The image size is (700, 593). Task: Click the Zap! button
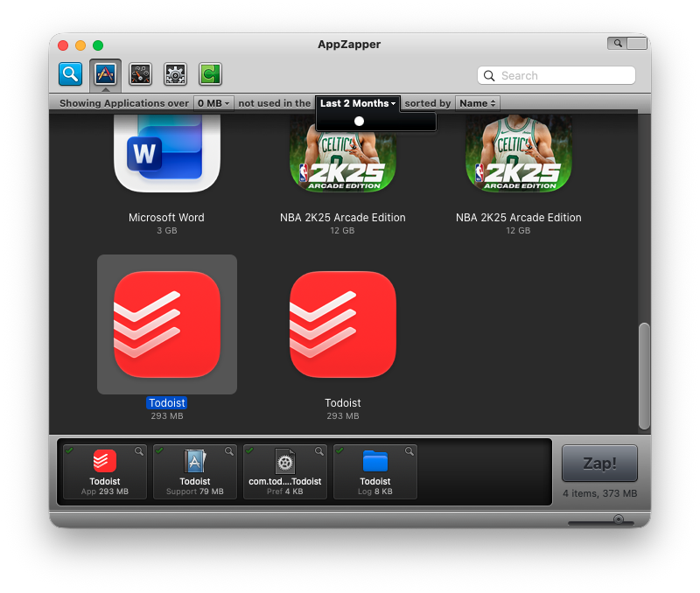click(x=599, y=464)
